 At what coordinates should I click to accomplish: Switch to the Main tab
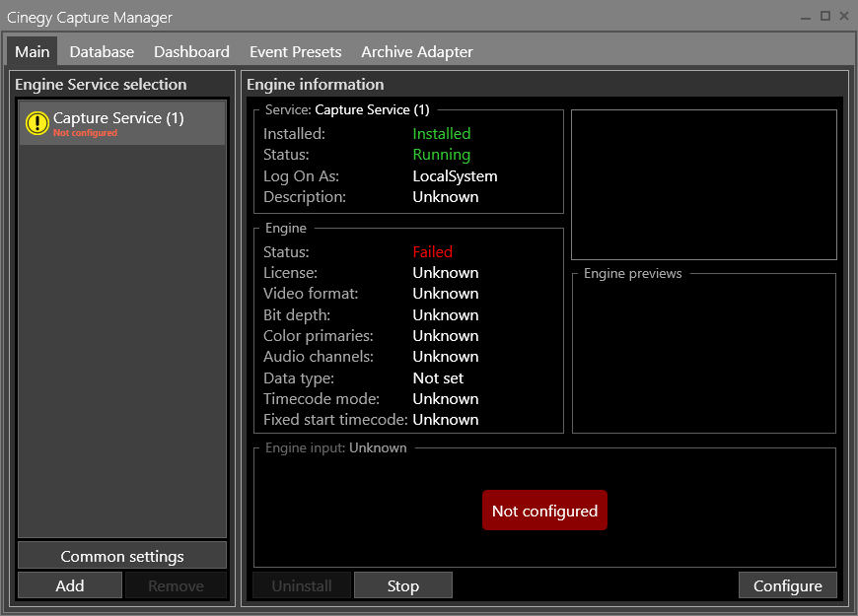(x=33, y=51)
